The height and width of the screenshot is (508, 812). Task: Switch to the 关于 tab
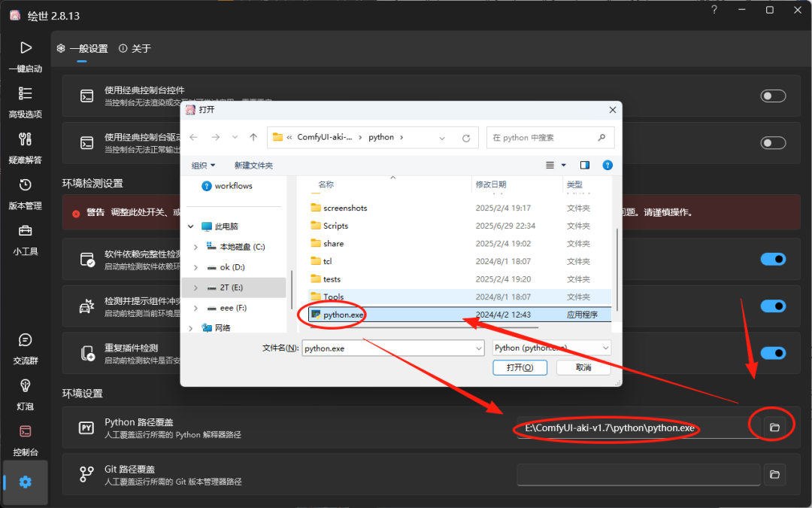[x=134, y=48]
